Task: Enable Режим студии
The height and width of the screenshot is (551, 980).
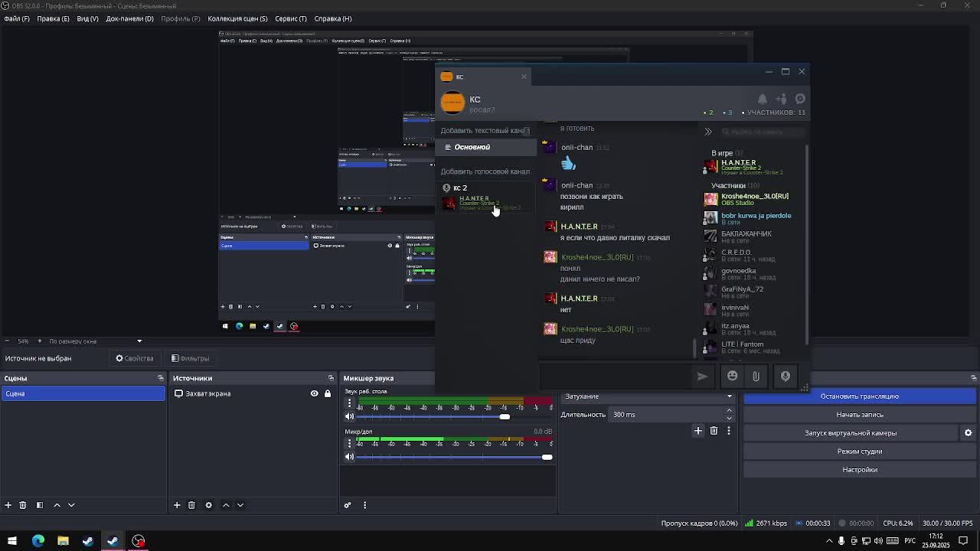Action: pos(860,452)
